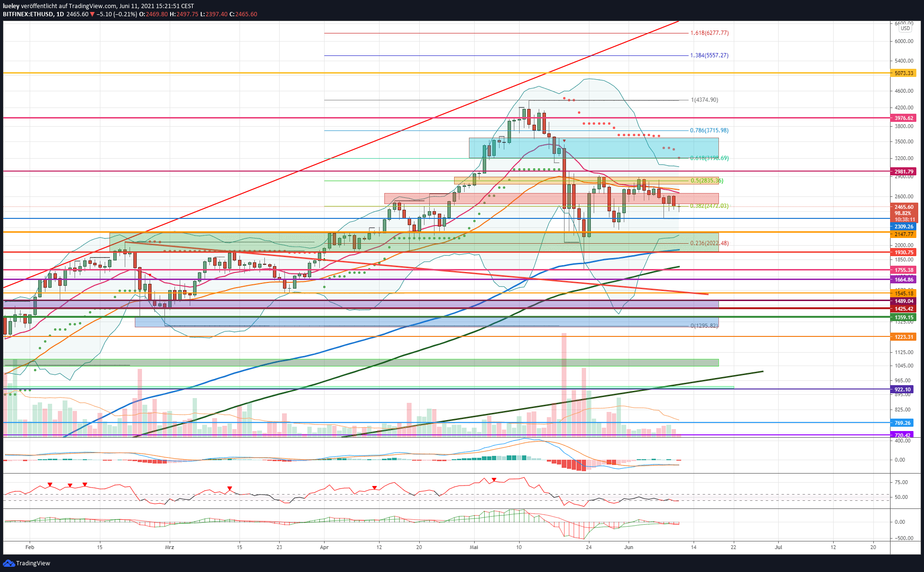
Task: Click the orange 1545.18 price label
Action: pos(903,293)
